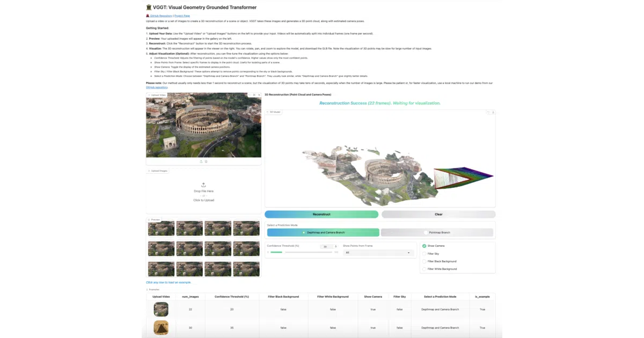The height and width of the screenshot is (338, 644).
Task: Click the 'Show Camera' column header
Action: [373, 296]
